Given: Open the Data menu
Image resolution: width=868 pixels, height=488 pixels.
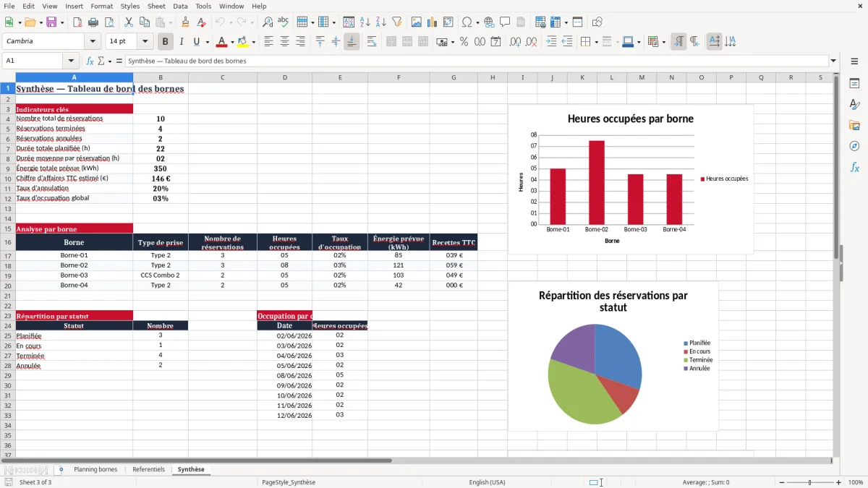Looking at the screenshot, I should [x=180, y=6].
